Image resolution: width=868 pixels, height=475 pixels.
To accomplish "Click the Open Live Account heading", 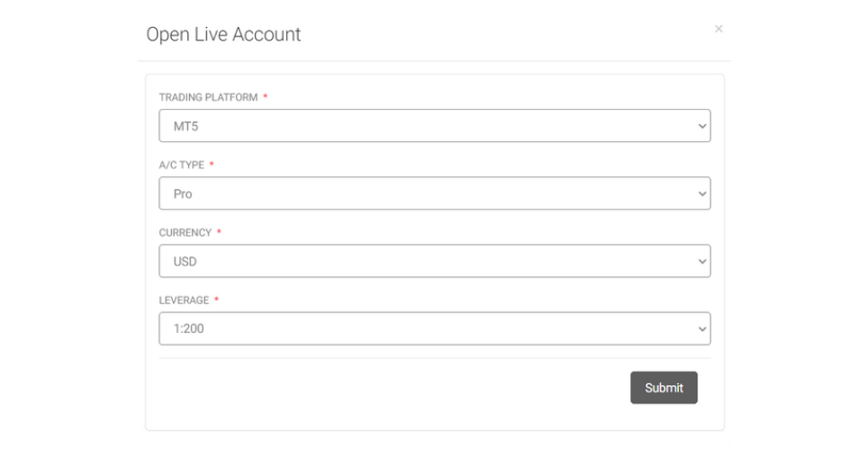I will coord(223,34).
